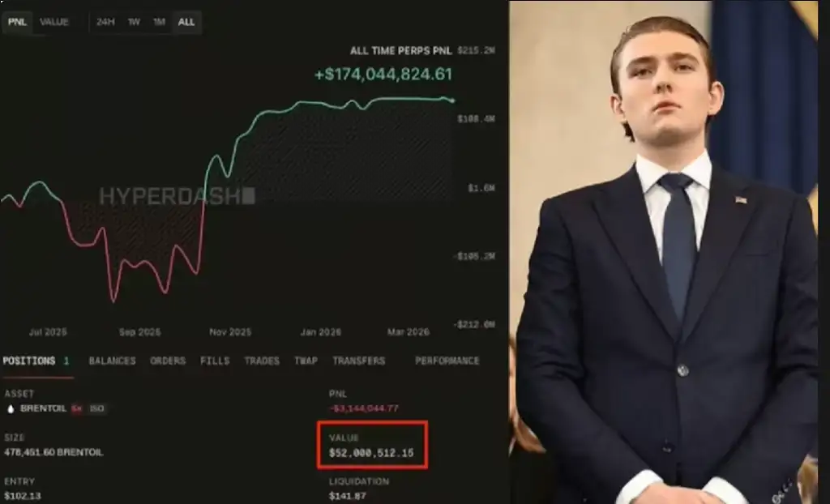Set chart range to 1M
Image resolution: width=830 pixels, height=504 pixels.
159,22
